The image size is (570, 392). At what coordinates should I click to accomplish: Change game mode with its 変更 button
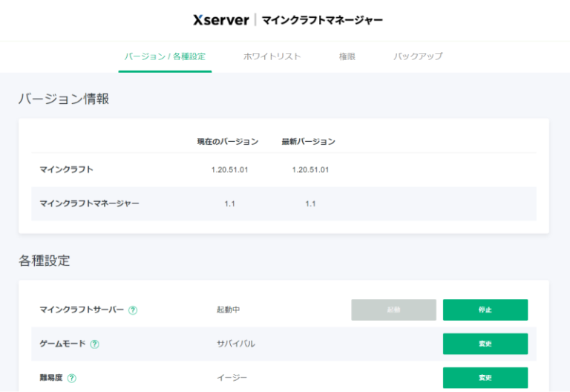click(x=485, y=344)
